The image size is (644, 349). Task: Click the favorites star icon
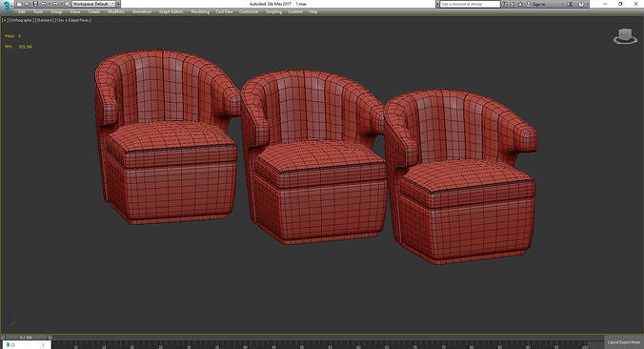click(x=520, y=4)
